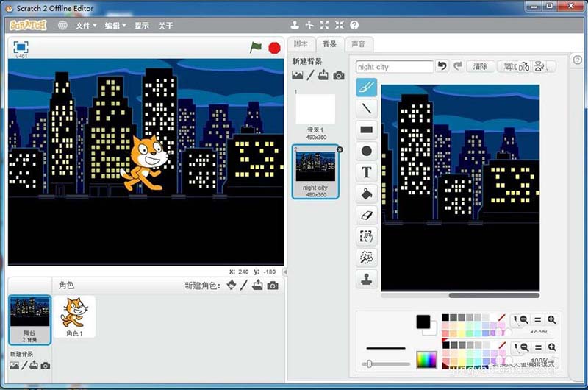
Task: Click the paint editor horizontal scrollbar
Action: coord(494,295)
